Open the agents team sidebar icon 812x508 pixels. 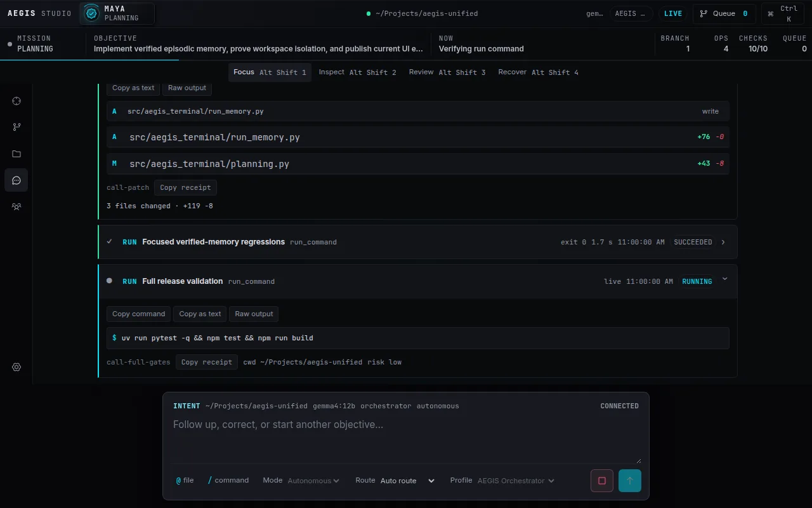coord(16,206)
